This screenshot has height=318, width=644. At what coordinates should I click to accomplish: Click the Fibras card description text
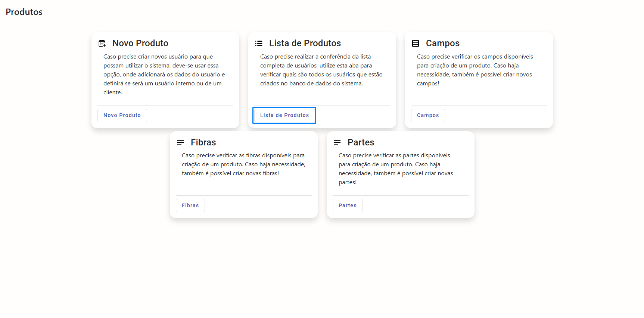(243, 164)
